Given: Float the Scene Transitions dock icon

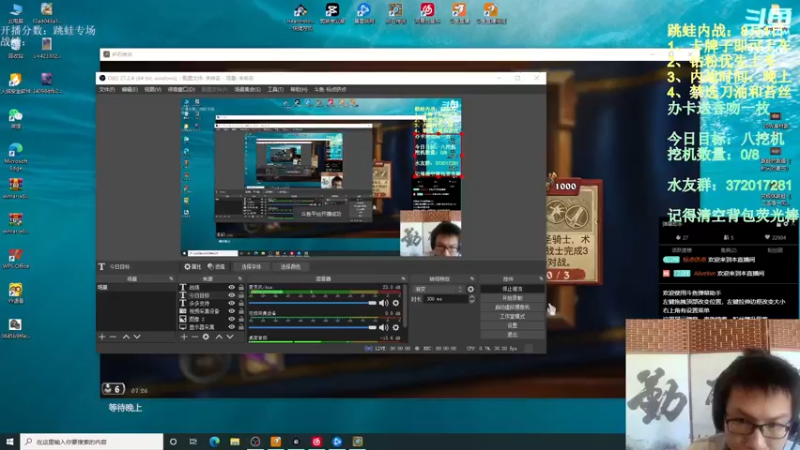Looking at the screenshot, I should [x=472, y=279].
